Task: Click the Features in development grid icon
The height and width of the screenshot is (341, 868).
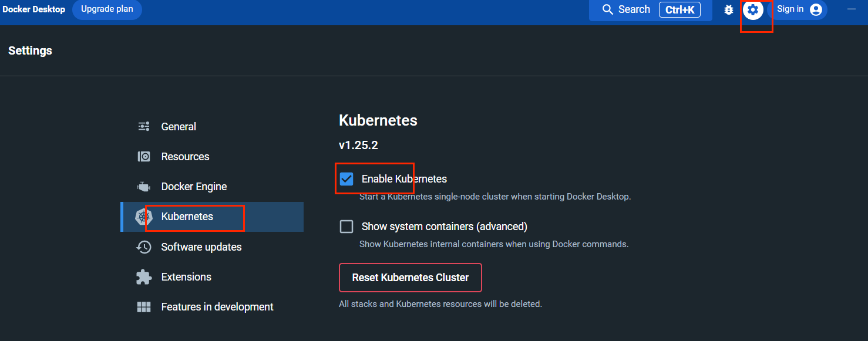Action: tap(144, 307)
